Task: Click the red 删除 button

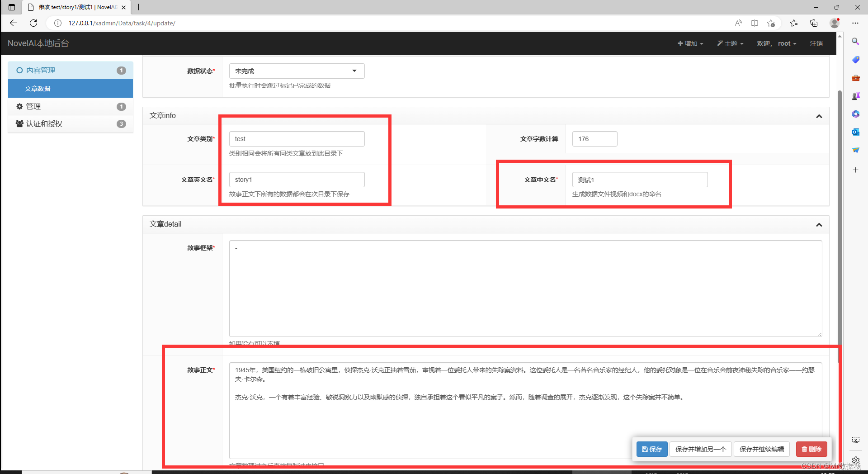Action: click(811, 449)
